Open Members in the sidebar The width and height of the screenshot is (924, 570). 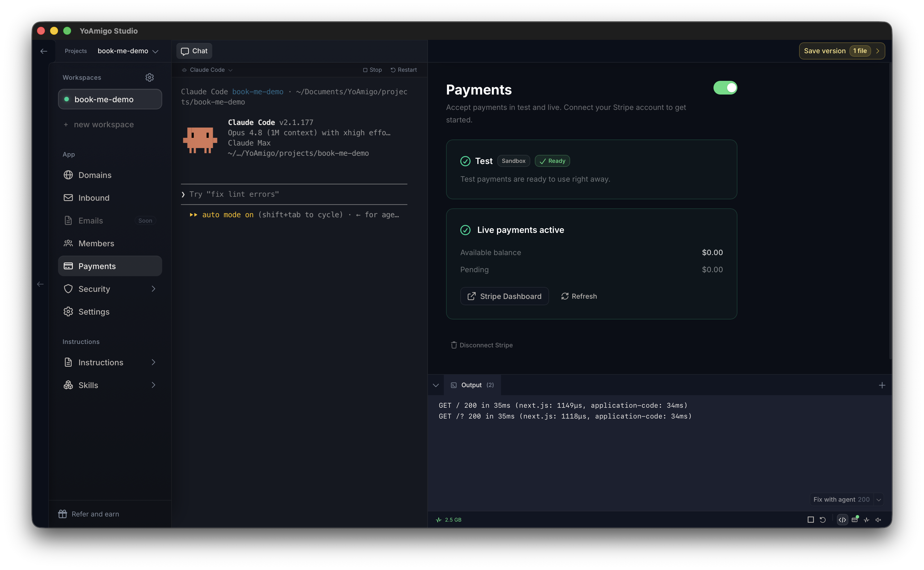tap(110, 243)
